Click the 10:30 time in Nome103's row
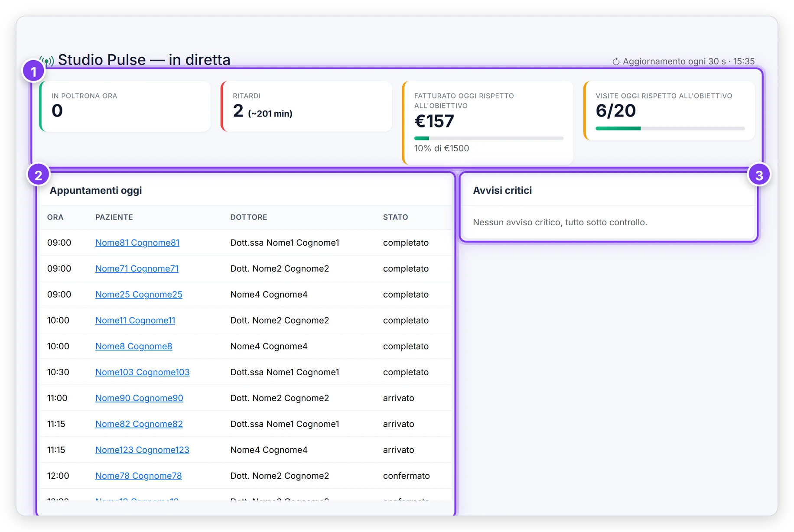 coord(58,372)
